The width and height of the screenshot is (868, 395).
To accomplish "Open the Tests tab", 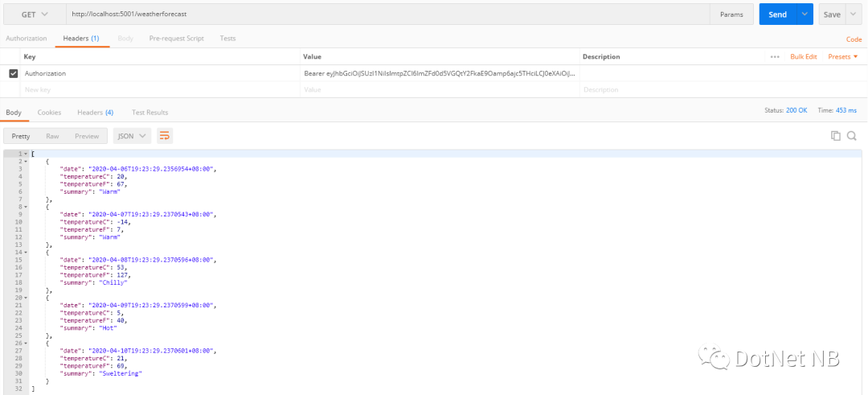I will pos(227,39).
